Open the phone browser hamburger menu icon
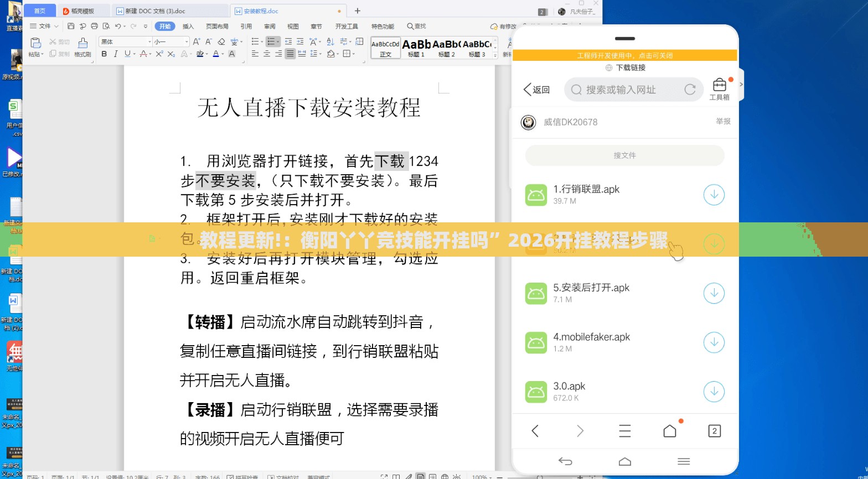868x479 pixels. pos(625,431)
